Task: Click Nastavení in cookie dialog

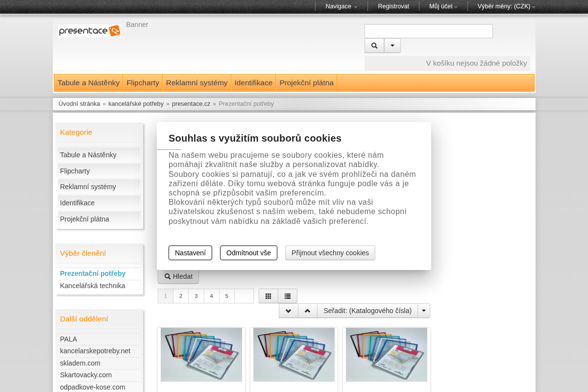Action: point(190,253)
